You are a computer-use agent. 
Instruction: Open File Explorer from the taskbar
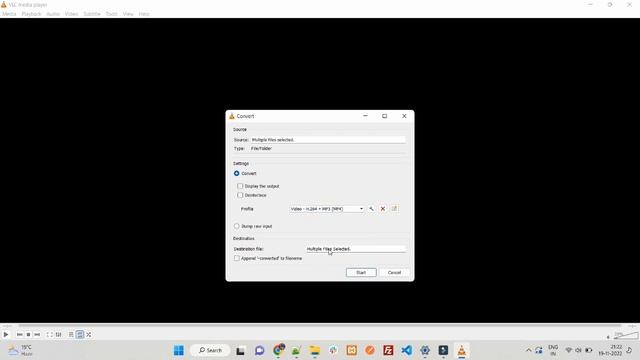pyautogui.click(x=315, y=351)
